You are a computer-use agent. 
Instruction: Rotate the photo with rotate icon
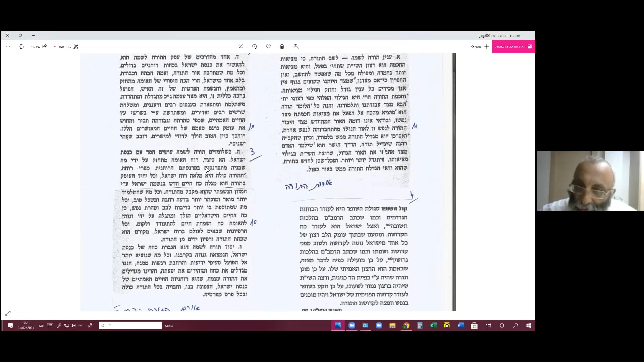[x=255, y=47]
